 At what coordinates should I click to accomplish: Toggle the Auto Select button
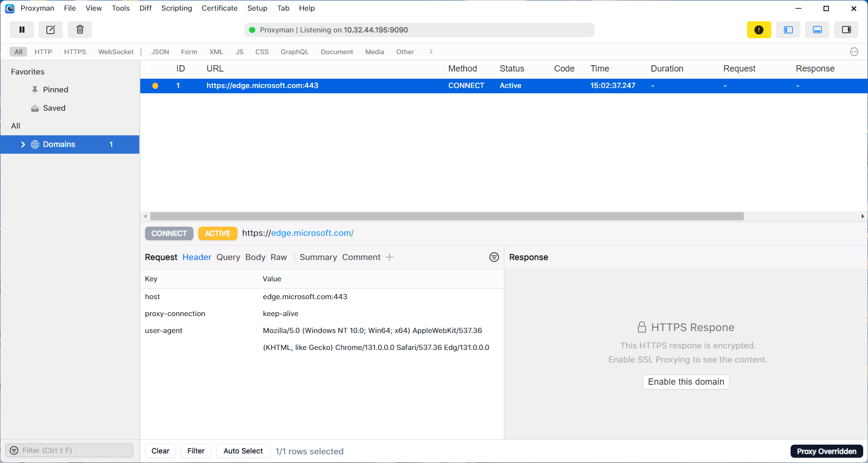(x=243, y=451)
